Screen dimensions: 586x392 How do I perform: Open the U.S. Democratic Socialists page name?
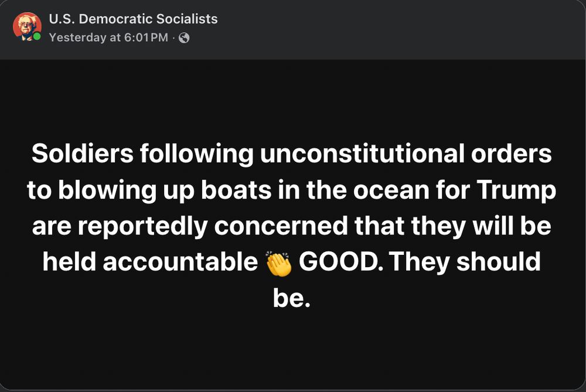[x=133, y=19]
